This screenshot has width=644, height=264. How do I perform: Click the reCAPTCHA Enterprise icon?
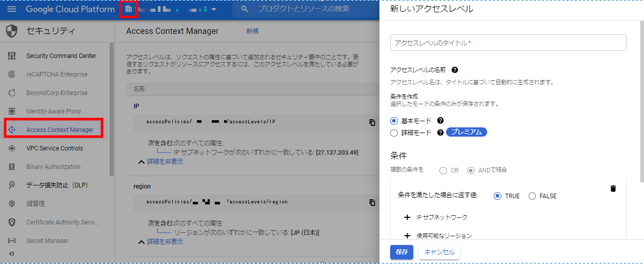tap(12, 74)
